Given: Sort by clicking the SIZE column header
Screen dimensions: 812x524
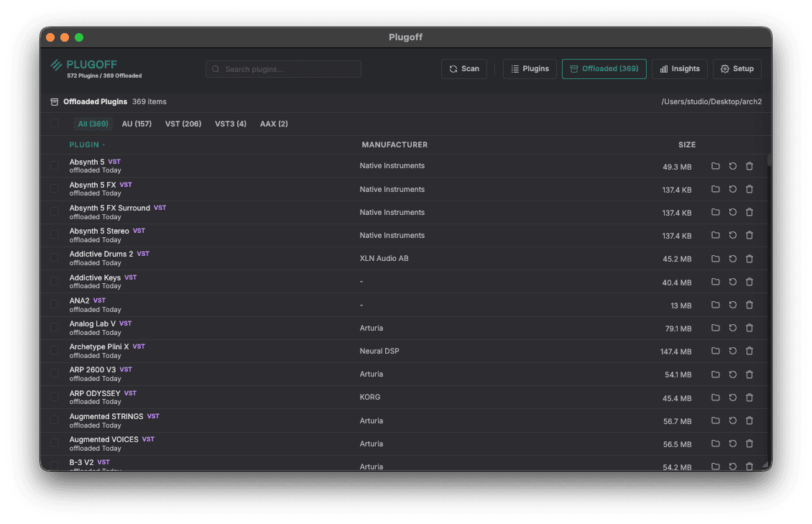Looking at the screenshot, I should [x=686, y=144].
